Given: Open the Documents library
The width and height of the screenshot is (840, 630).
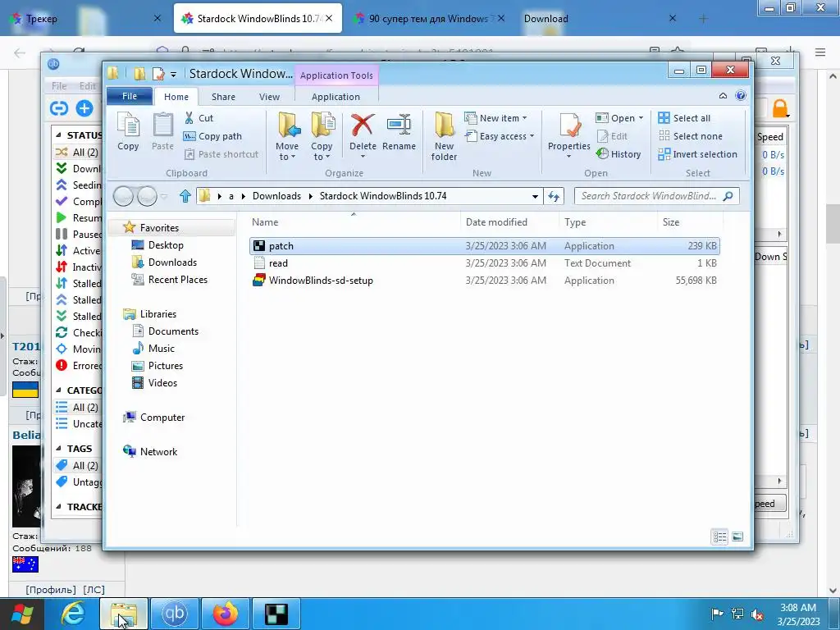Looking at the screenshot, I should 165,331.
